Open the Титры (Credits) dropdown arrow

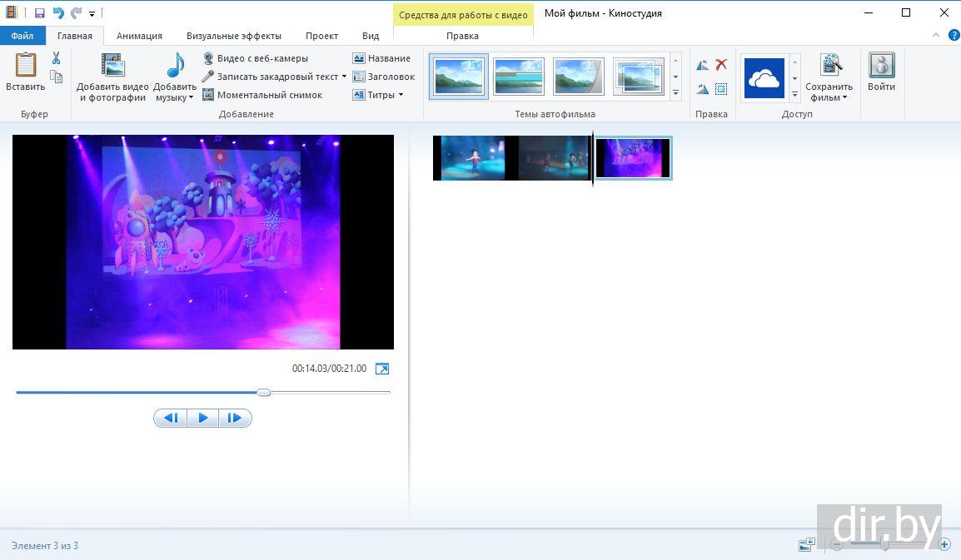point(401,95)
